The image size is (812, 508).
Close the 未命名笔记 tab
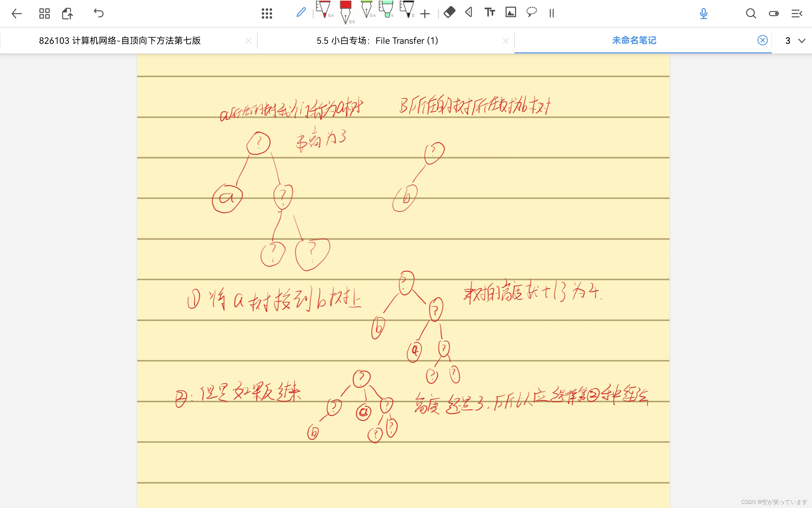[762, 40]
